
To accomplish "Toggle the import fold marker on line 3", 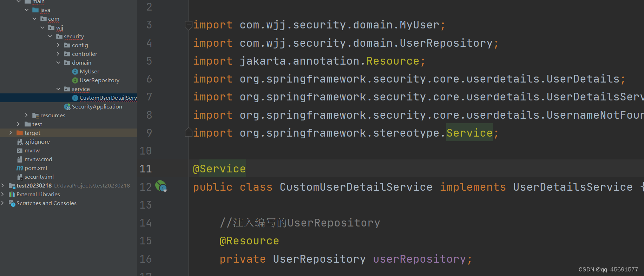I will 189,25.
